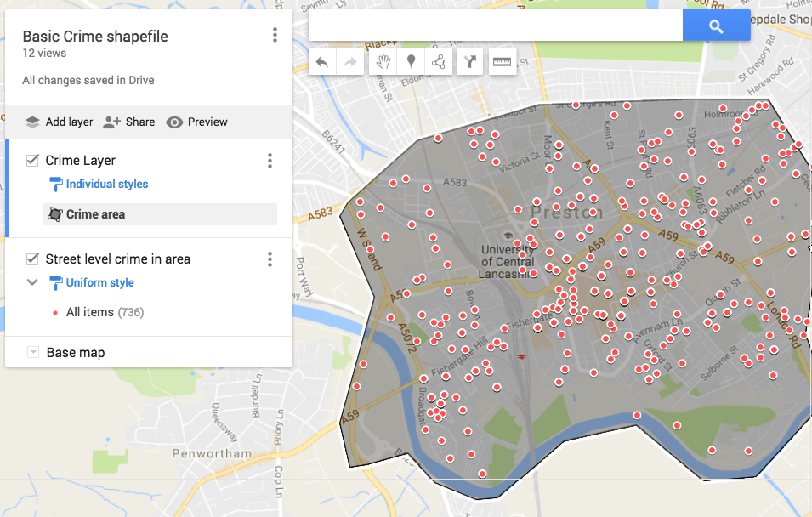This screenshot has width=812, height=517.
Task: Click the Preview eye icon
Action: pos(174,122)
